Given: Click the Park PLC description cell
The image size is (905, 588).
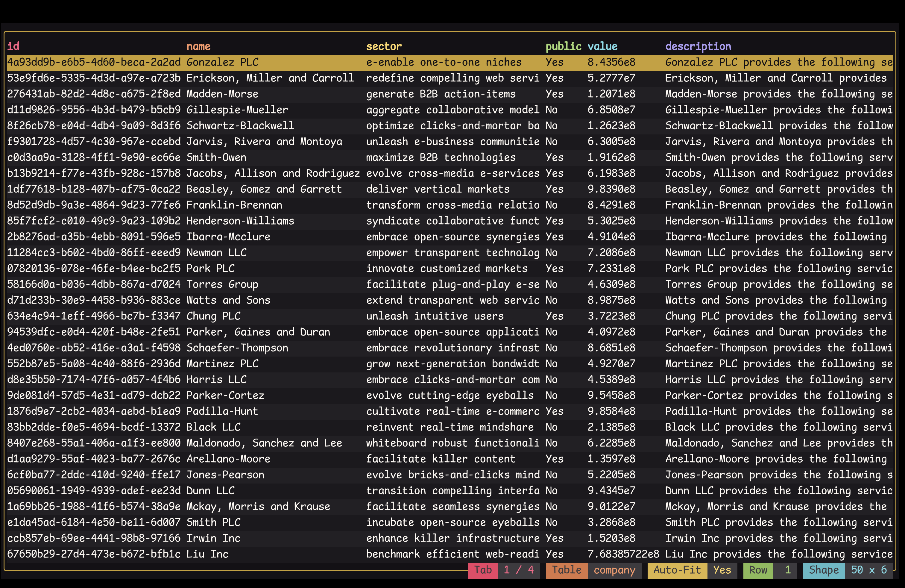Looking at the screenshot, I should (779, 269).
